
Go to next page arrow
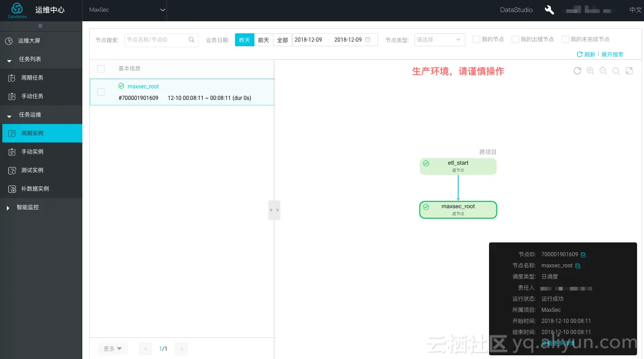click(x=181, y=349)
